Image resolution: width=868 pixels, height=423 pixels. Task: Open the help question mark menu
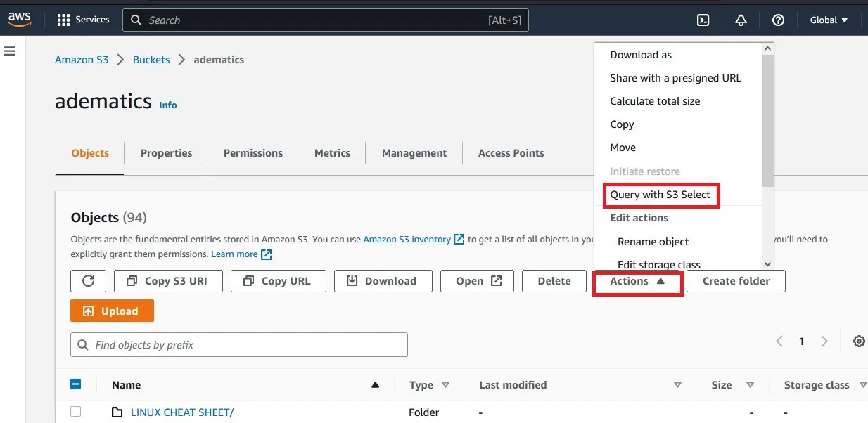[x=778, y=20]
